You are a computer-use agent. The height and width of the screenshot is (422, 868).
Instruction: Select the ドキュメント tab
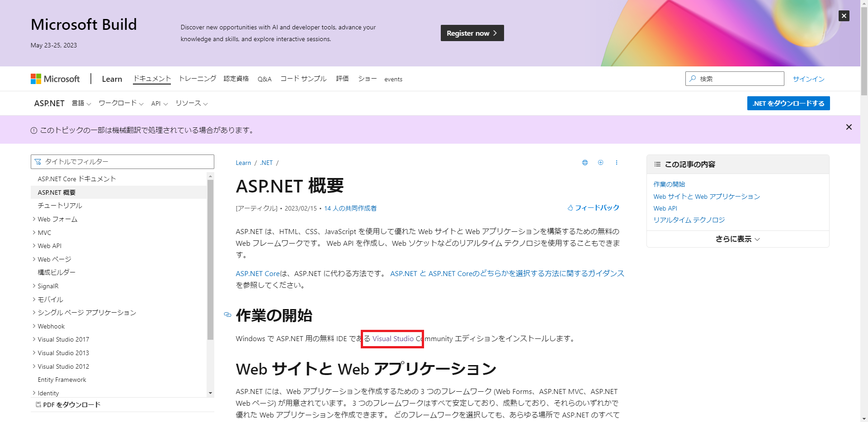pos(152,79)
